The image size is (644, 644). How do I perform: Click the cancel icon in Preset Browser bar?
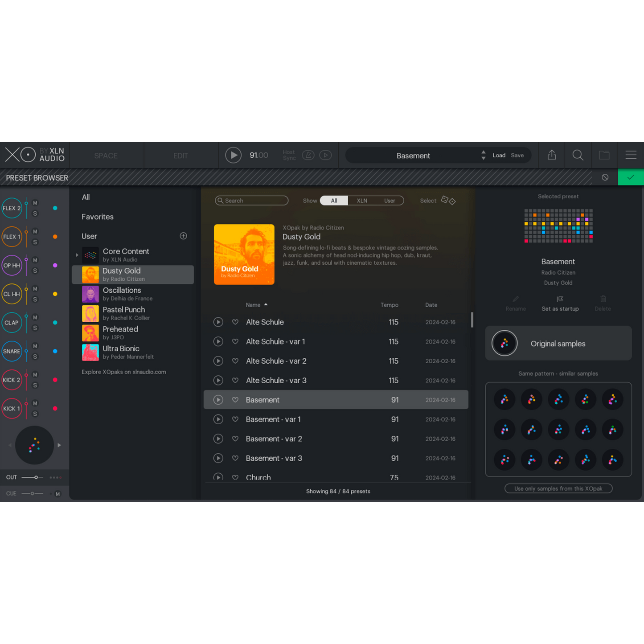point(605,177)
